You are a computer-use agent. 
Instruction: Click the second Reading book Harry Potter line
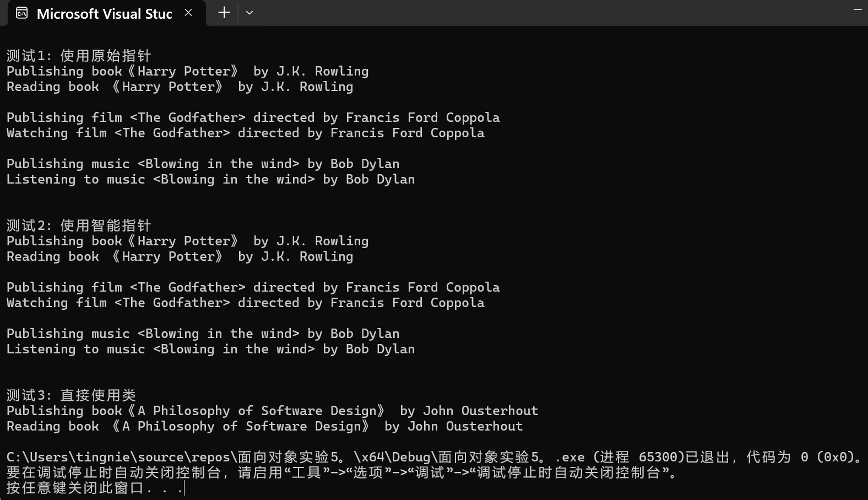pyautogui.click(x=180, y=256)
